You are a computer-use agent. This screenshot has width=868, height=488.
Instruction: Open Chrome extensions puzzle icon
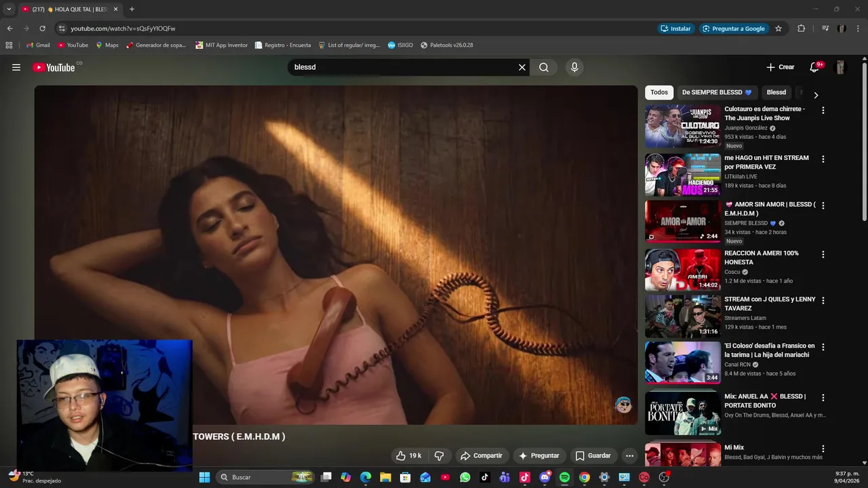801,28
